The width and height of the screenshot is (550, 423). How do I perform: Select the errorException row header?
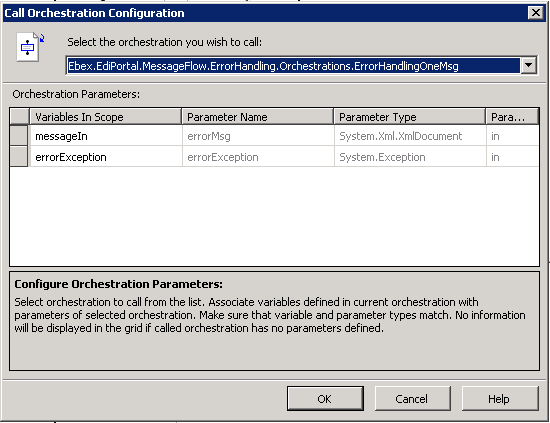[x=19, y=156]
